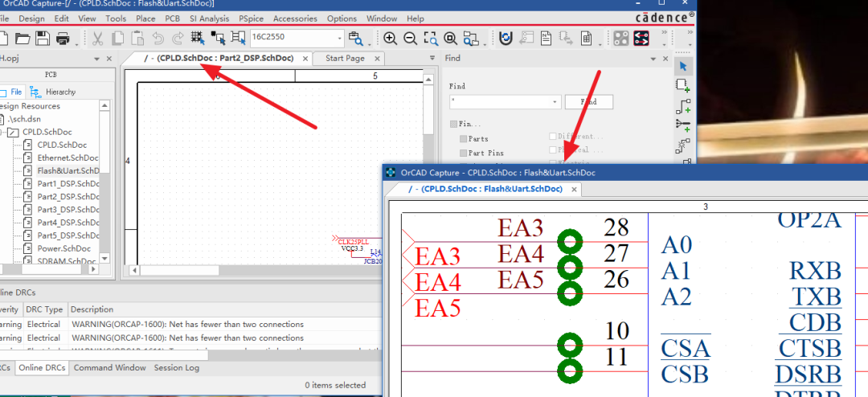Click the Find button in Find panel
868x397 pixels.
click(x=588, y=102)
